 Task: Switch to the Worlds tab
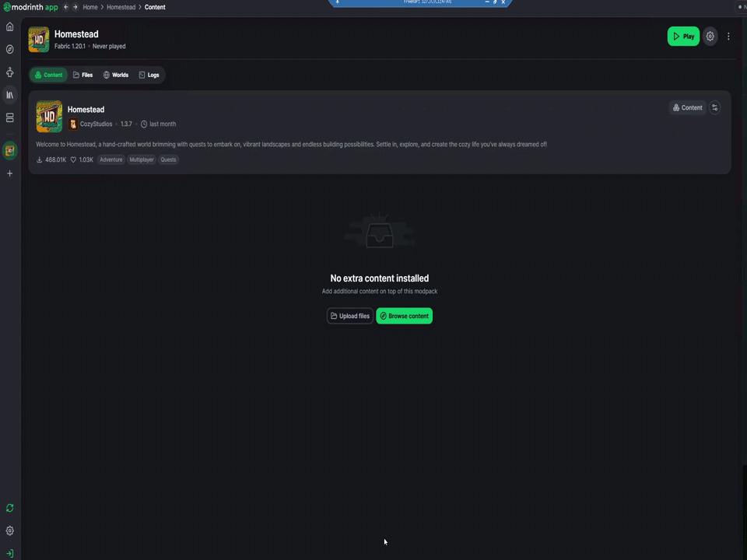point(116,75)
